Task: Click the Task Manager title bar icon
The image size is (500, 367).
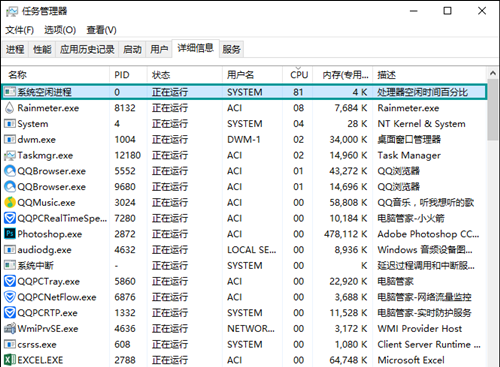Action: 12,11
